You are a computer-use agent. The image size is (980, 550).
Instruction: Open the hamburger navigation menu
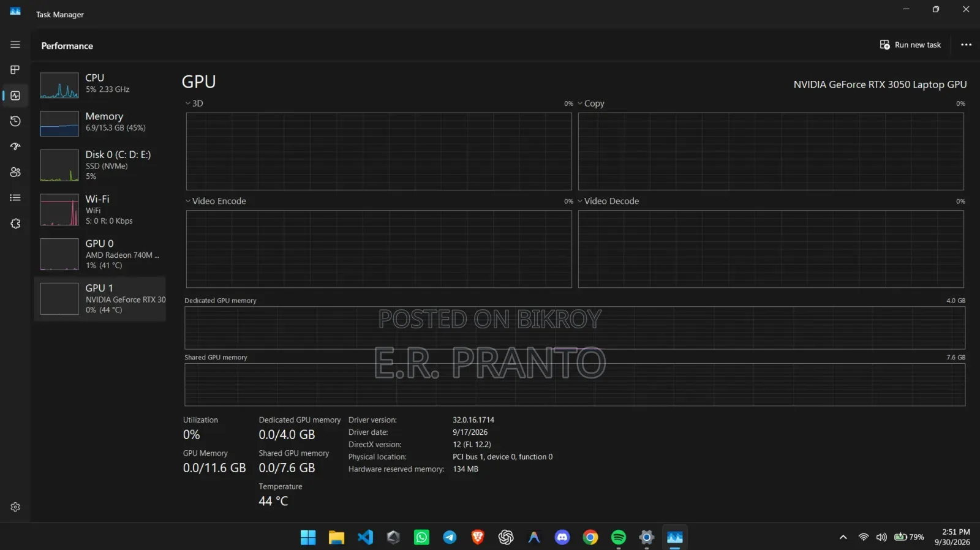[15, 45]
